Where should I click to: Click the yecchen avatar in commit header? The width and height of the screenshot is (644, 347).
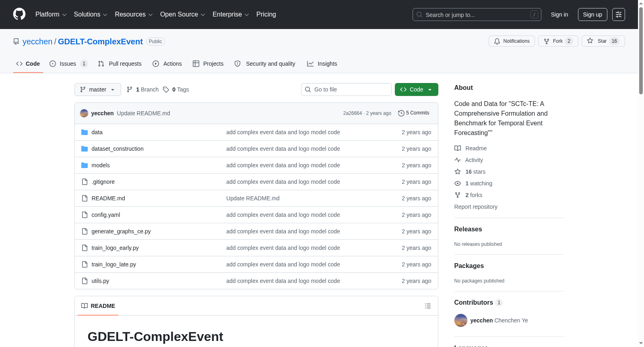[x=84, y=113]
